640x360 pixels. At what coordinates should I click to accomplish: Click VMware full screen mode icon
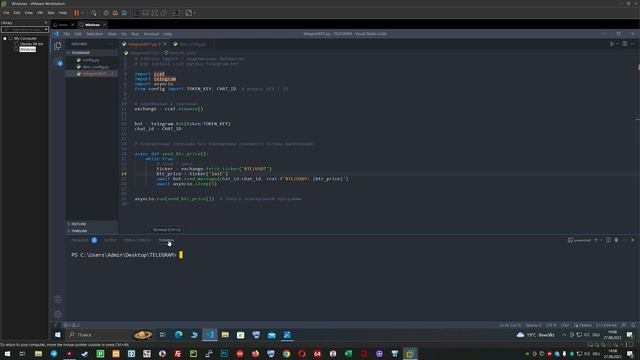point(155,13)
